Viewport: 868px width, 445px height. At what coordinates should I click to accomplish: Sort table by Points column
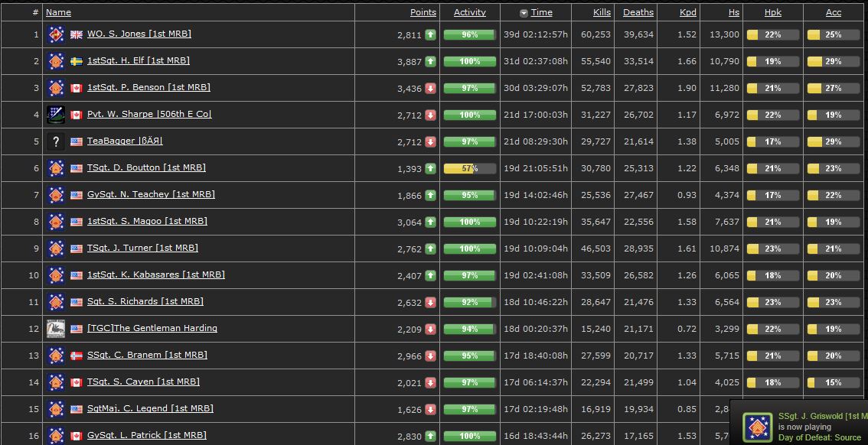(x=423, y=12)
